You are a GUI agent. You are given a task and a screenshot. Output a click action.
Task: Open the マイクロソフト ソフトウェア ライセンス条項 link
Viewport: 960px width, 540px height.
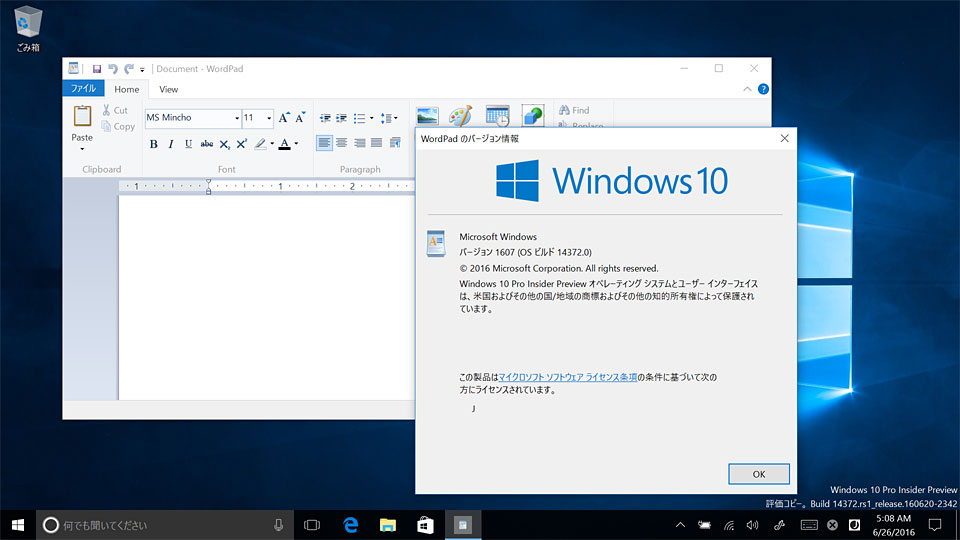pyautogui.click(x=568, y=377)
